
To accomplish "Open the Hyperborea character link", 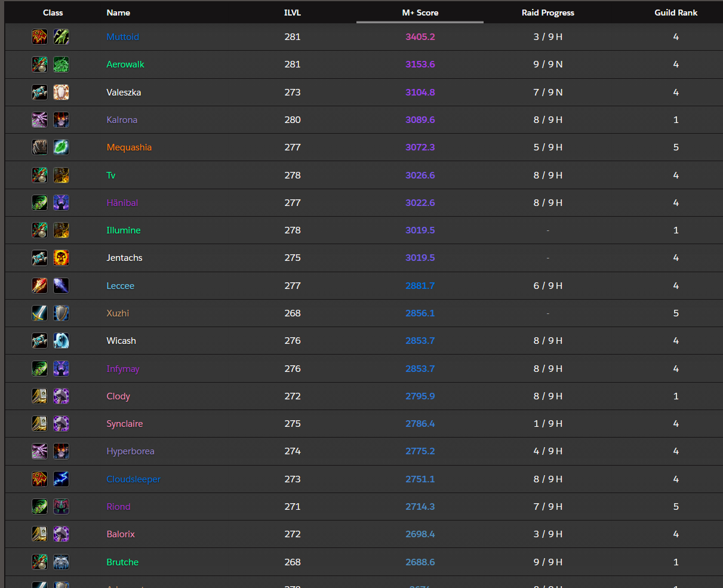I will [x=130, y=451].
